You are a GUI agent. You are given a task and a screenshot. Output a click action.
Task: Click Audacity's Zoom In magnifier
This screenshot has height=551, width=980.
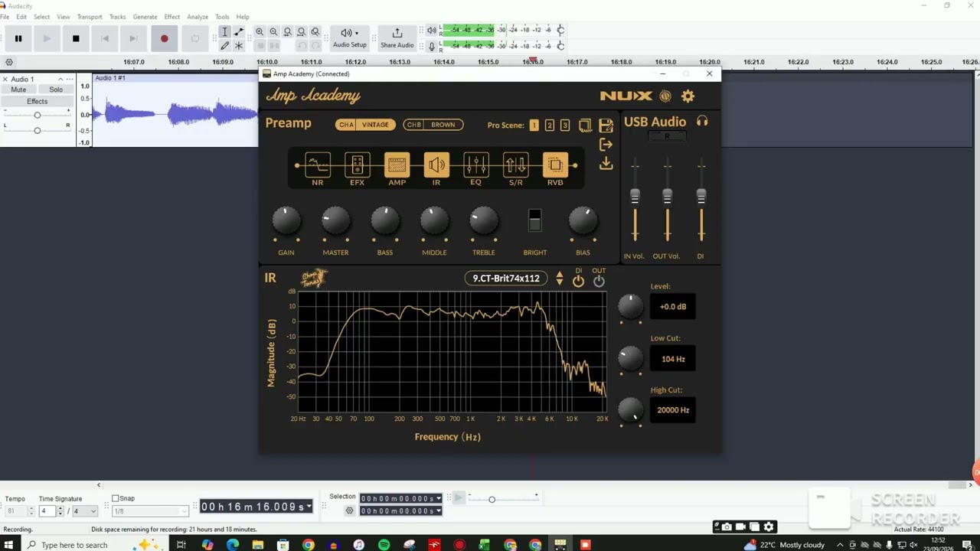pos(260,32)
